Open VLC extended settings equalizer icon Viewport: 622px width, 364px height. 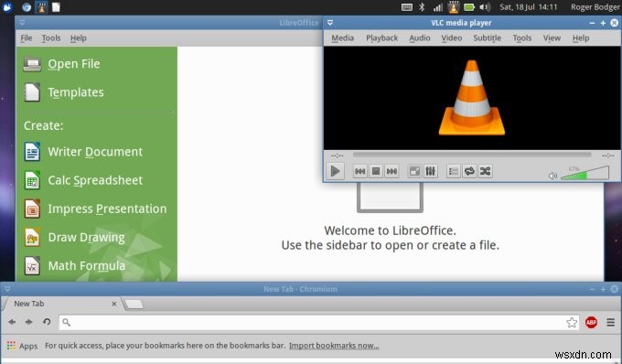[x=431, y=171]
